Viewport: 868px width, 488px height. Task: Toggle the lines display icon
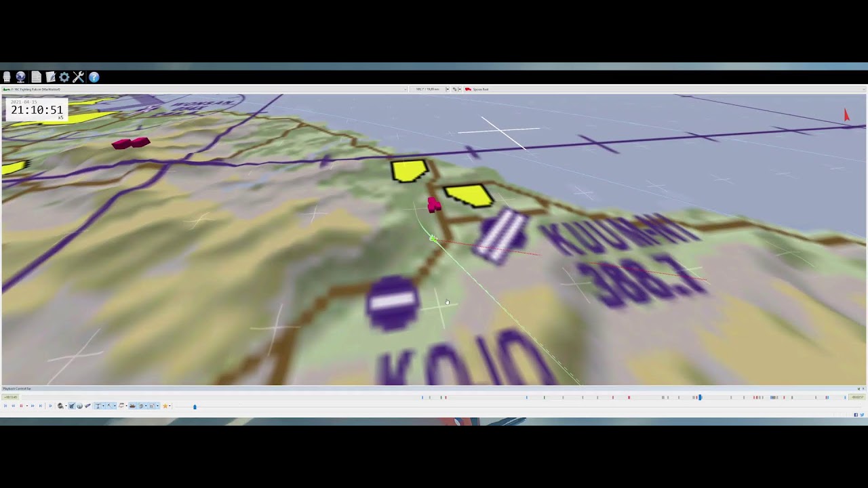(110, 406)
